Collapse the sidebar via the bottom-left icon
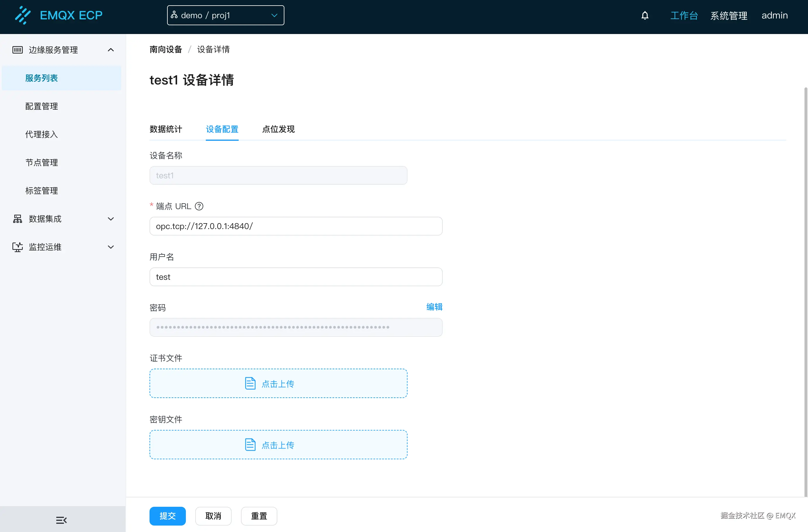This screenshot has width=808, height=532. pyautogui.click(x=61, y=520)
